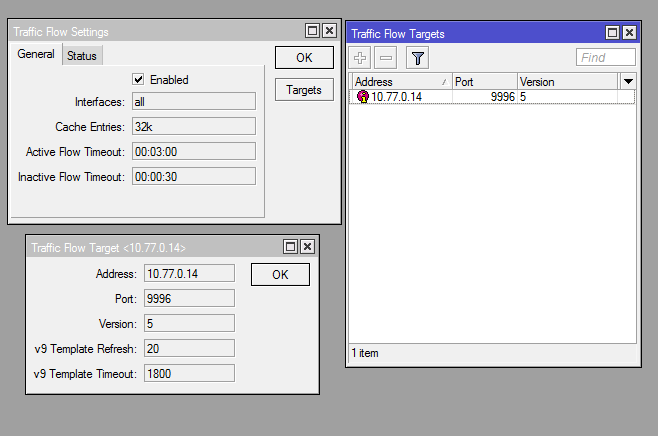Click the Interfaces field
Screen dimensions: 658x436
194,102
